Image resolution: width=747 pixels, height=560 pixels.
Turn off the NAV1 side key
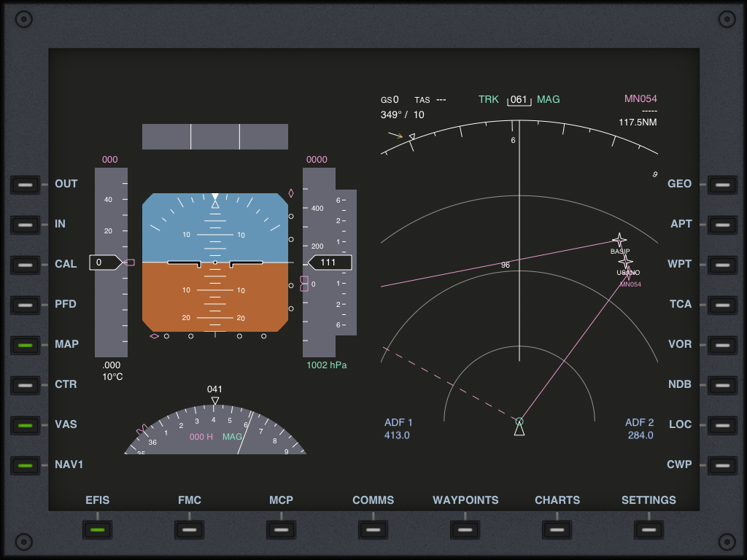[x=26, y=465]
